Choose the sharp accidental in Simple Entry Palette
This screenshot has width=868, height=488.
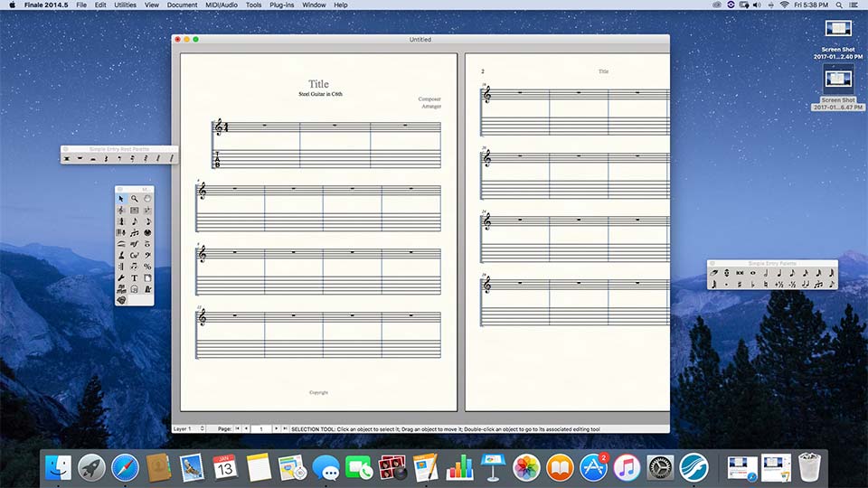pos(740,285)
